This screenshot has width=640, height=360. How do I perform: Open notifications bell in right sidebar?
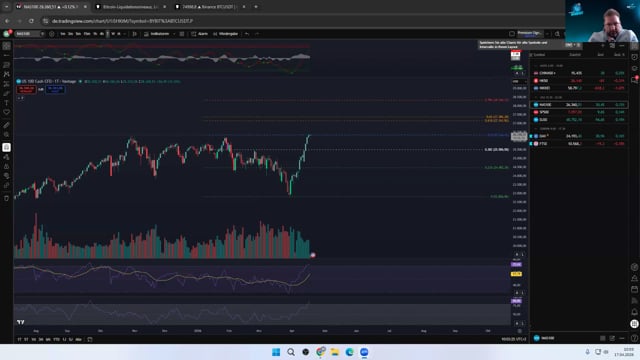[x=634, y=312]
